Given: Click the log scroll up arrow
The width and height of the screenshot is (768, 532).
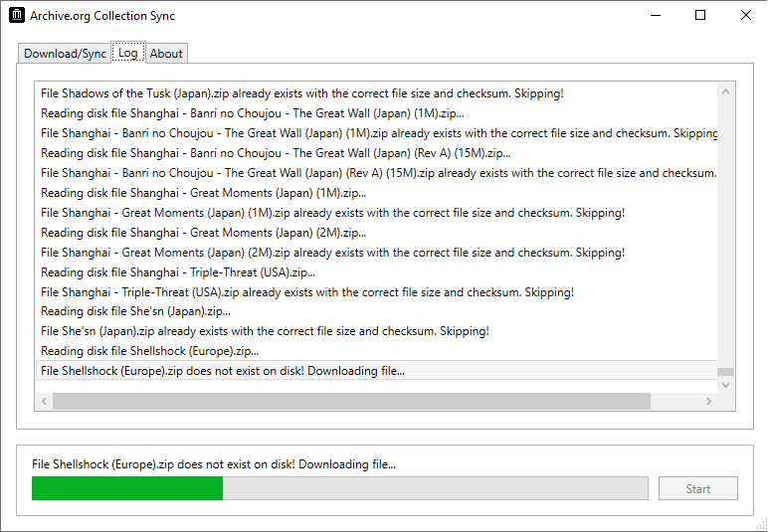Looking at the screenshot, I should tap(725, 92).
